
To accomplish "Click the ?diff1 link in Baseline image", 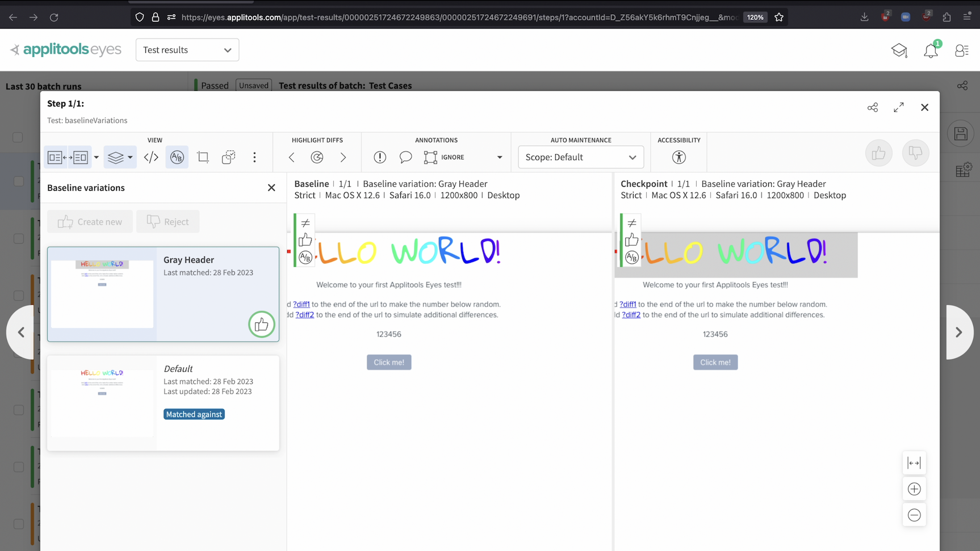I will (301, 304).
